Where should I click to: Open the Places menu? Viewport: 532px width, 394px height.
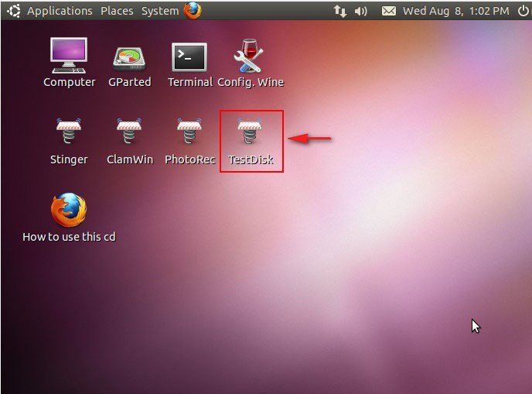click(x=117, y=11)
